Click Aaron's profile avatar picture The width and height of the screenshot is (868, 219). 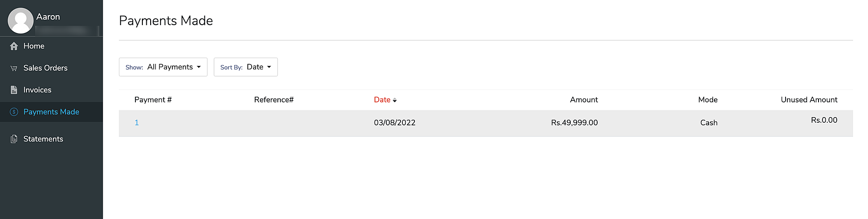click(20, 20)
